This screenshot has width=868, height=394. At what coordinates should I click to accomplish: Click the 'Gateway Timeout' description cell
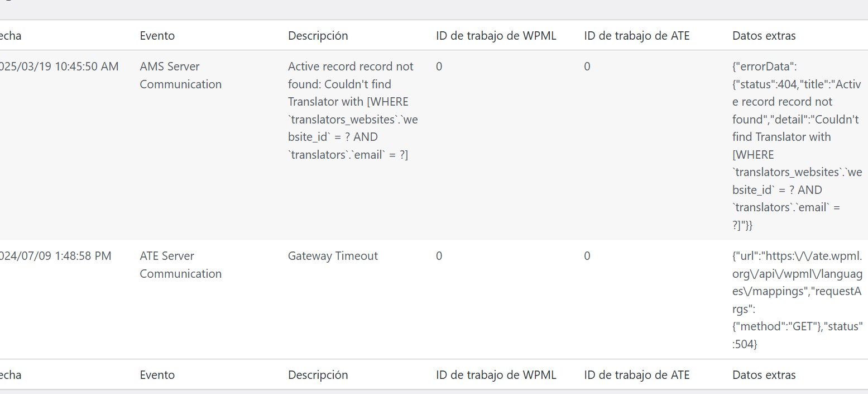point(333,256)
